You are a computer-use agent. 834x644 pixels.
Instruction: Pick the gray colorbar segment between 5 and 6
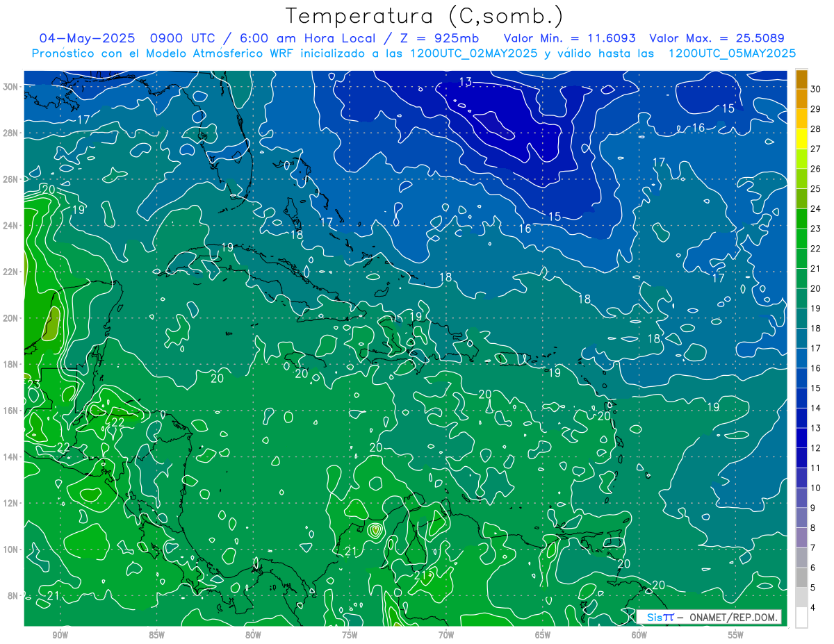tap(801, 578)
